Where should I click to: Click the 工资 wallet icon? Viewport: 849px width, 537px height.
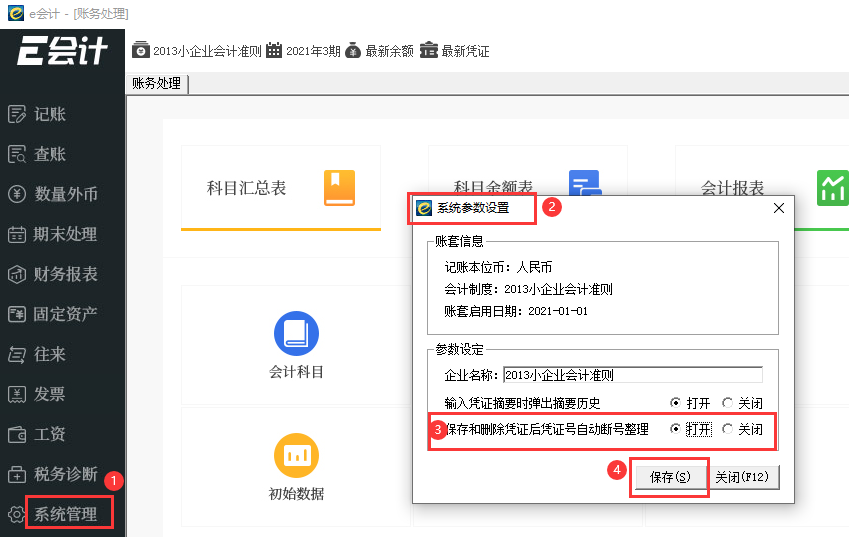[x=17, y=434]
